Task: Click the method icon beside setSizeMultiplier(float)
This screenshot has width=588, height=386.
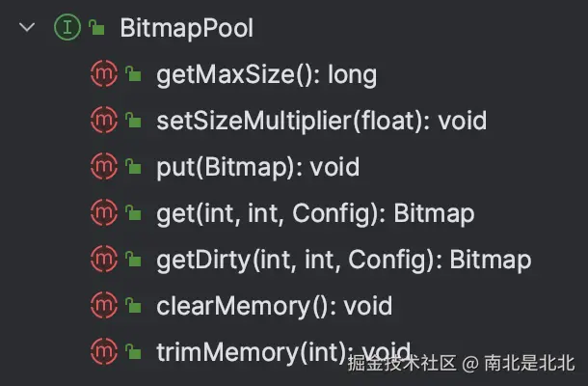Action: tap(102, 121)
